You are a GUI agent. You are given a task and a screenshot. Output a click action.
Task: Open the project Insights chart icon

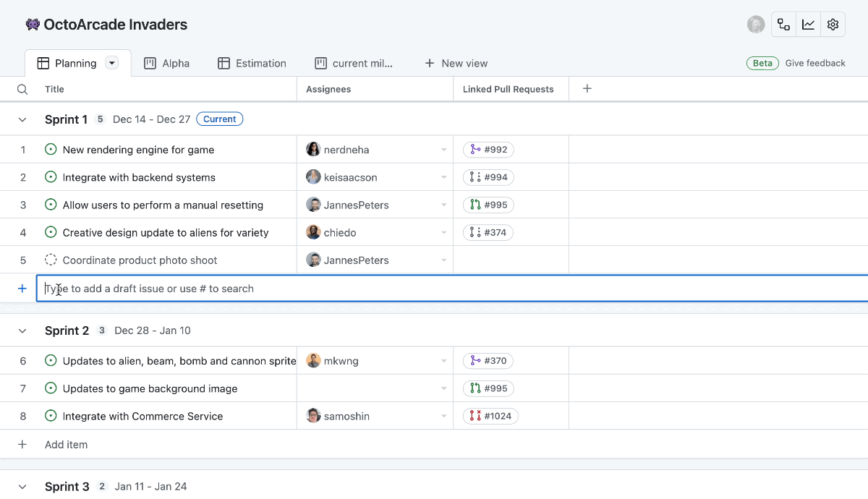(x=808, y=24)
